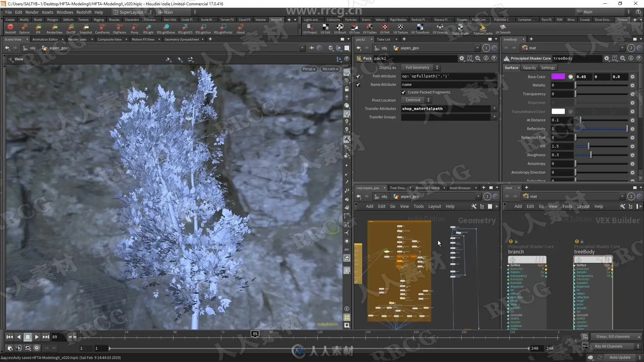Click the Base Color purple swatch
Screen dimensions: 644x362
(x=558, y=77)
